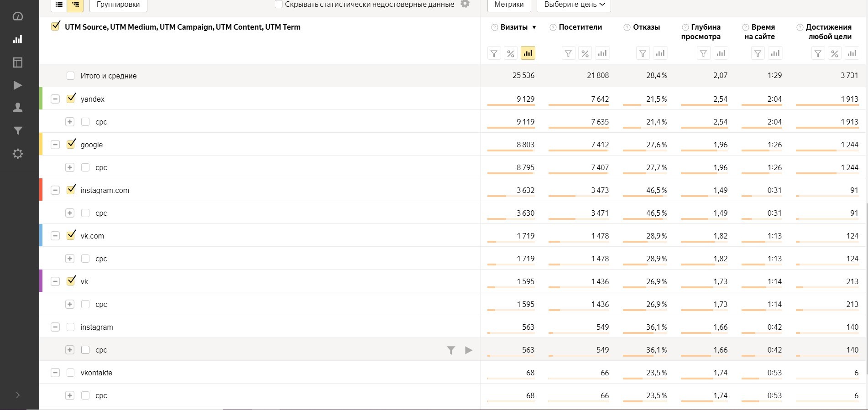Click the Метрики button
Screen dimensions: 868x410
(509, 5)
